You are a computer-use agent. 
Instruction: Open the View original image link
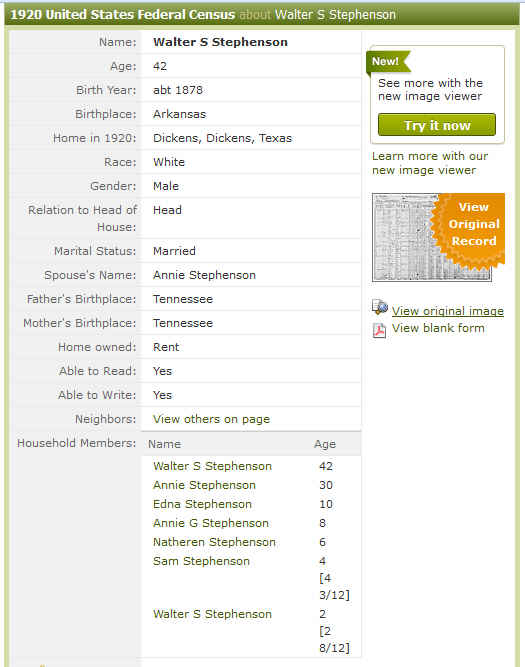pos(448,311)
